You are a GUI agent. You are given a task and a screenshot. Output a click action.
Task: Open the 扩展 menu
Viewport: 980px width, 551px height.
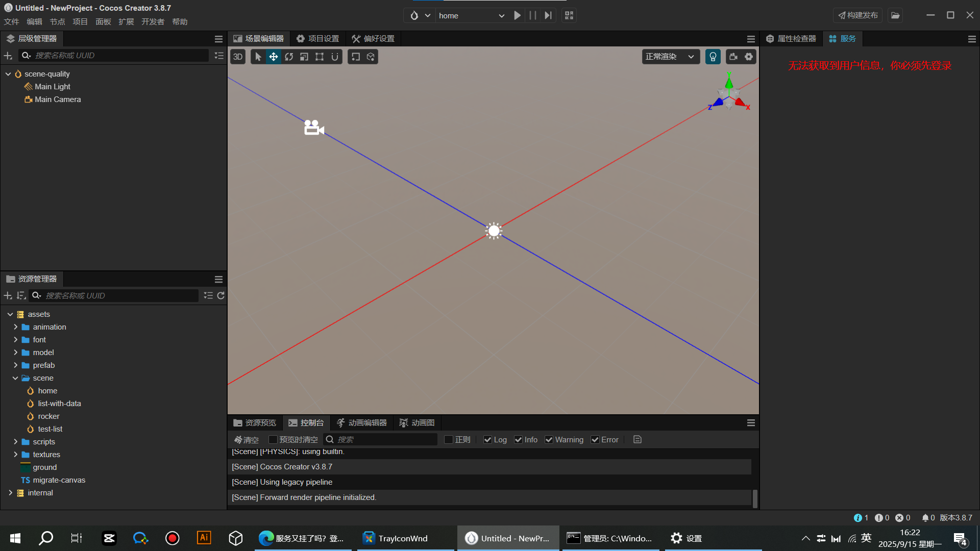point(126,22)
